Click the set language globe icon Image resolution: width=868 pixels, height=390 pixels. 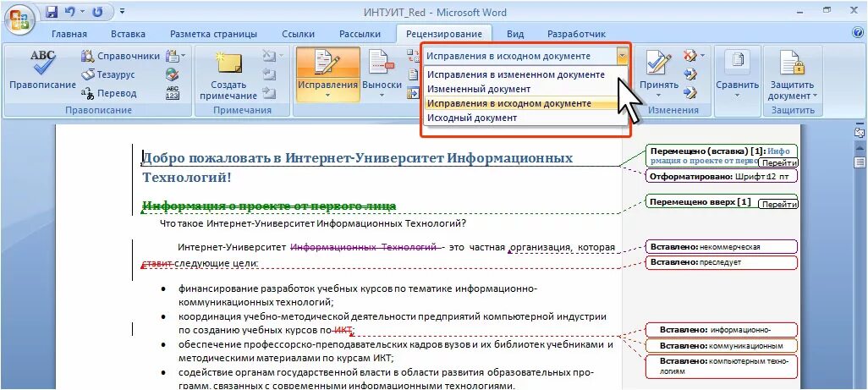pyautogui.click(x=172, y=74)
